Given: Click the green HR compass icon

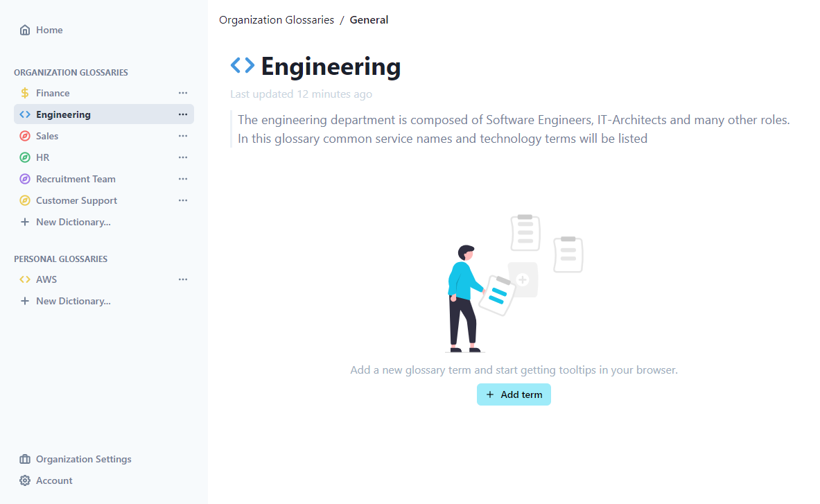Looking at the screenshot, I should [x=24, y=157].
